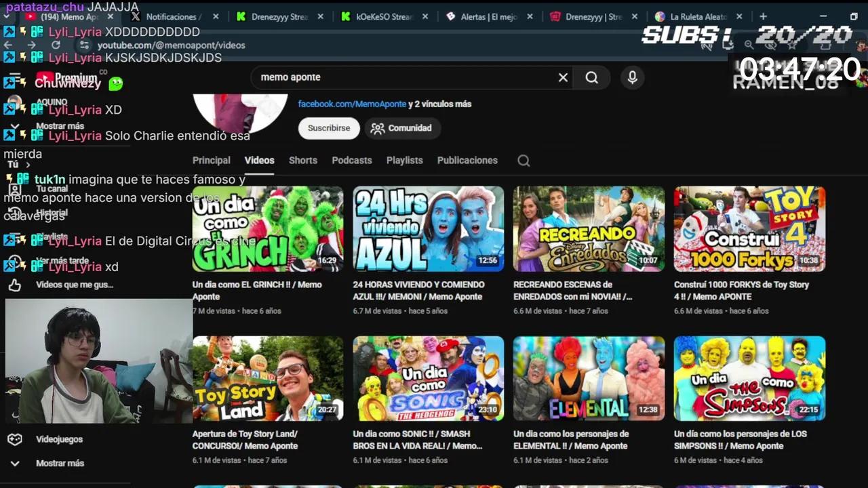Click title 'Un dia como SONIC !! / SMASH BROS'
Viewport: 868px width, 488px height.
pyautogui.click(x=418, y=440)
